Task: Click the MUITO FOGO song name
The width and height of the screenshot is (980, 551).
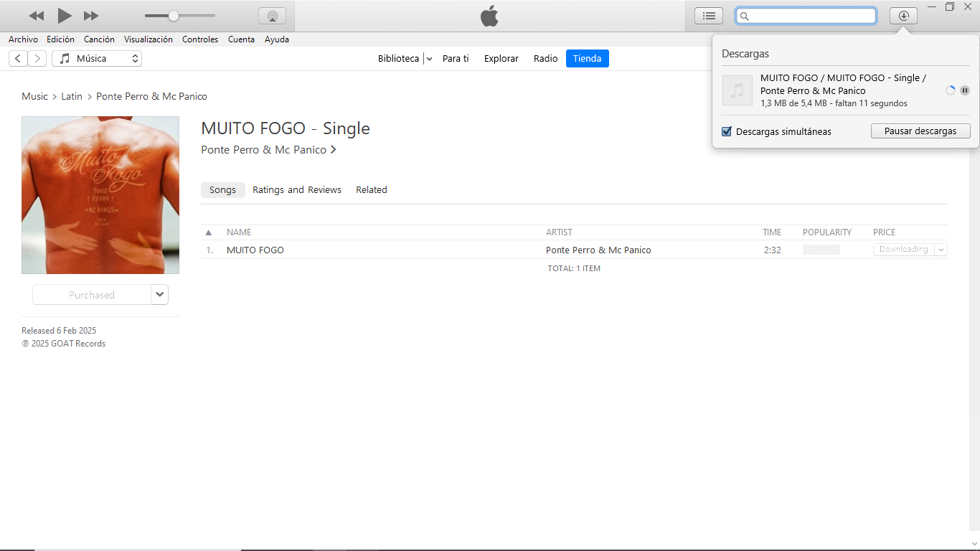Action: 255,250
